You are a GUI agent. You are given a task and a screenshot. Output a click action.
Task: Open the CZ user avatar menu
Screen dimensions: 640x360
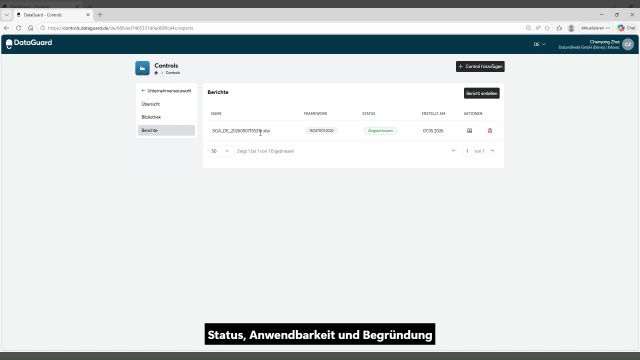coord(628,44)
